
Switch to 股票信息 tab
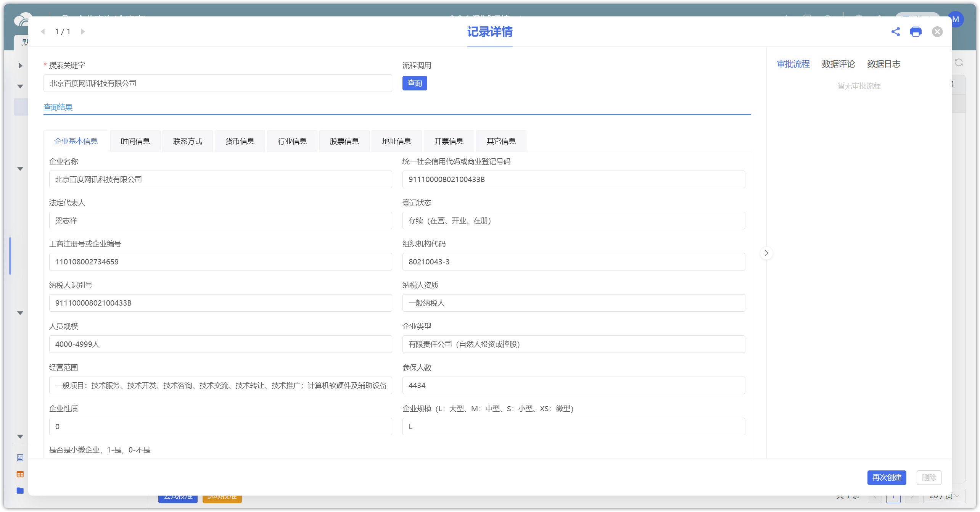click(344, 141)
